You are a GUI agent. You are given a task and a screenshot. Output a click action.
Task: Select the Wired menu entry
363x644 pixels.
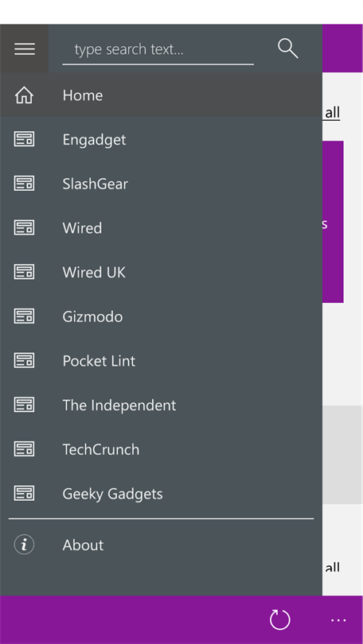coord(161,228)
